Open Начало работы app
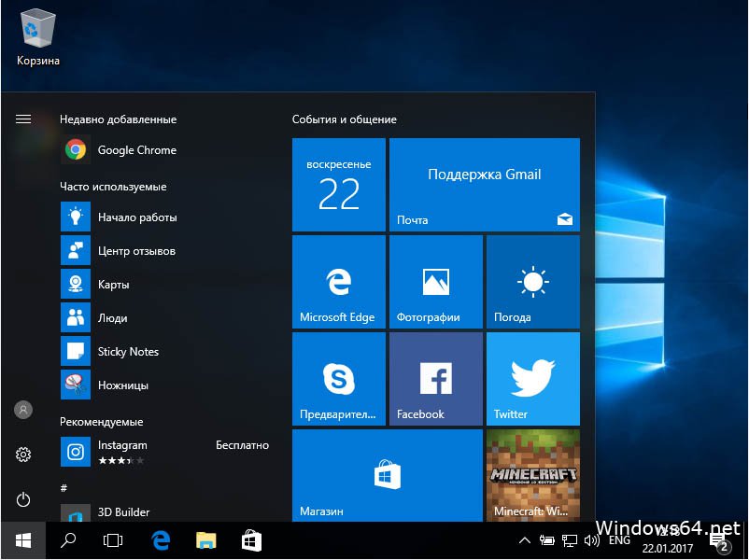 (164, 217)
